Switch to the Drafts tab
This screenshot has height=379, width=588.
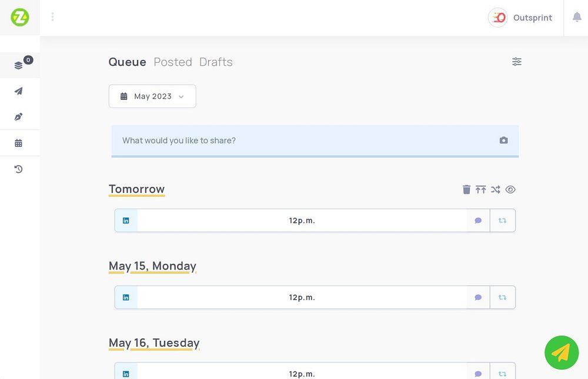tap(216, 62)
